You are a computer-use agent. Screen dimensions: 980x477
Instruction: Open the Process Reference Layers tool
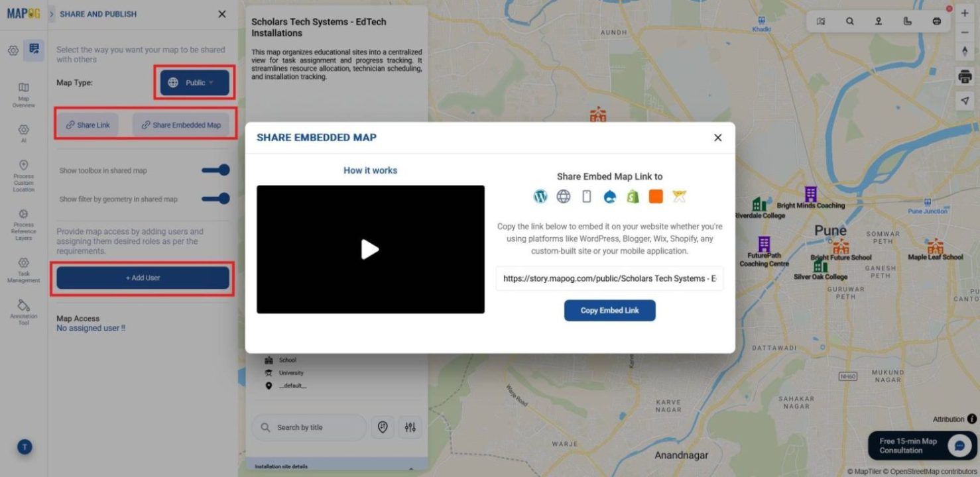click(24, 223)
